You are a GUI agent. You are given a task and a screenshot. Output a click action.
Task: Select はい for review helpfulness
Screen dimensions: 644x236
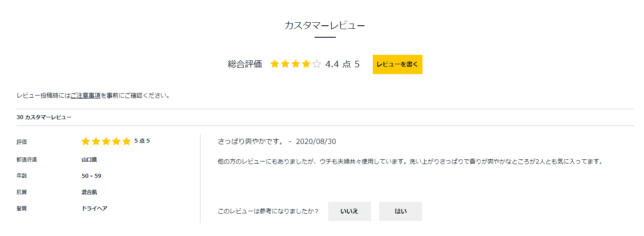(x=401, y=211)
